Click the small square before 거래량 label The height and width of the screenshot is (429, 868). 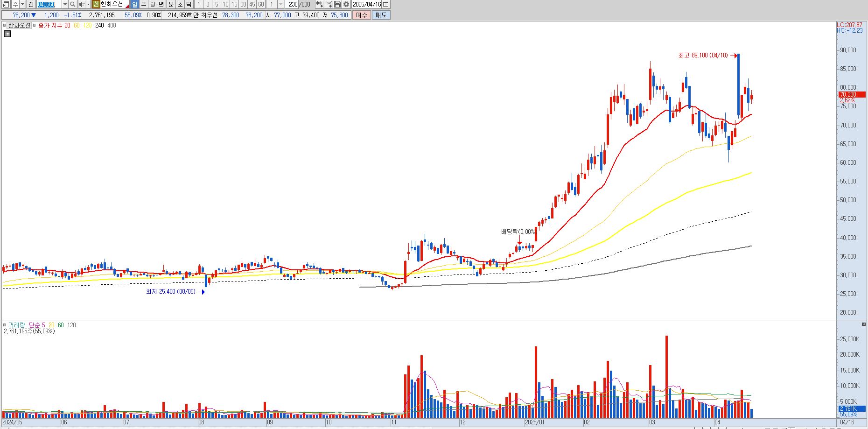4,325
